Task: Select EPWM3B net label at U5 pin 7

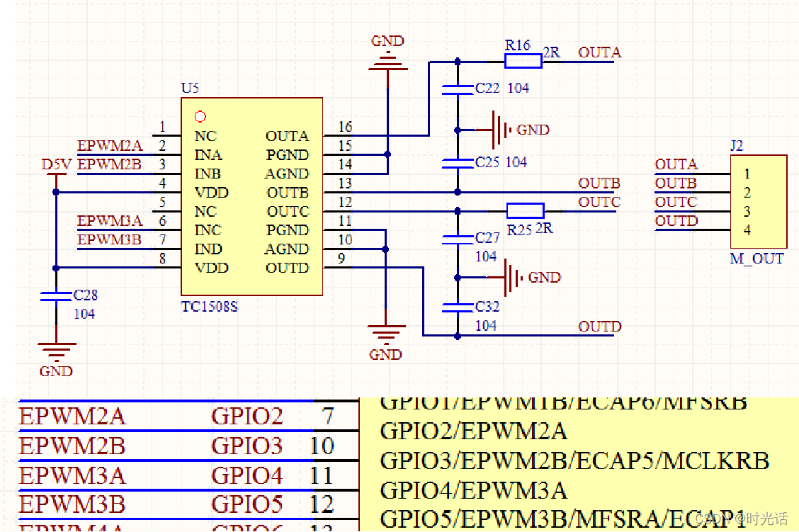Action: [109, 239]
